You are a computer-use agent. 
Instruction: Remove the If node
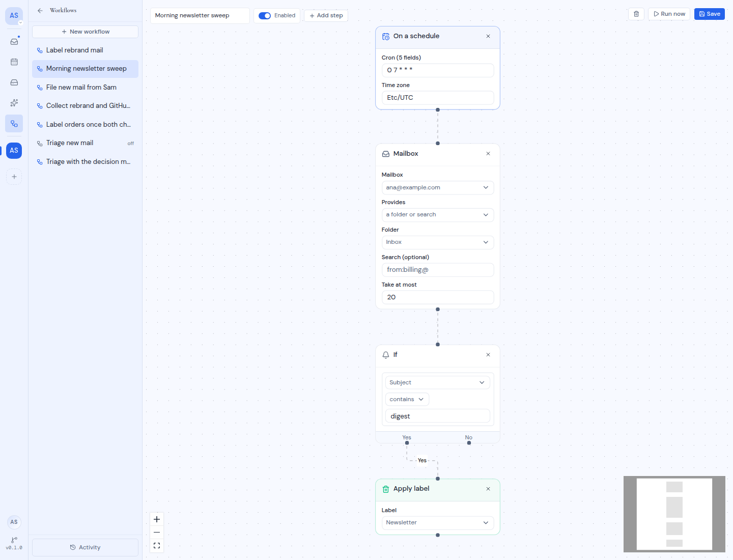click(x=488, y=355)
